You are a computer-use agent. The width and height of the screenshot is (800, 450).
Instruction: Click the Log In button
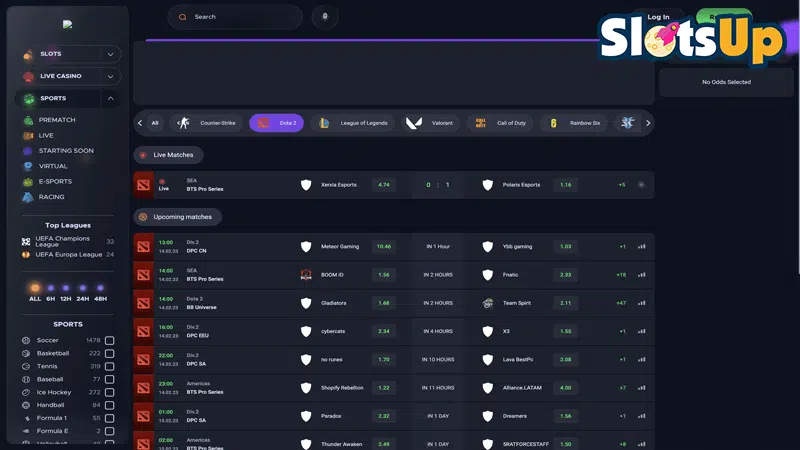[658, 17]
